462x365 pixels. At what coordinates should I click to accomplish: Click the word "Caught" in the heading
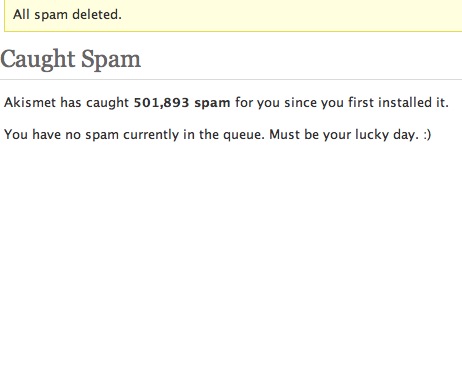[37, 60]
